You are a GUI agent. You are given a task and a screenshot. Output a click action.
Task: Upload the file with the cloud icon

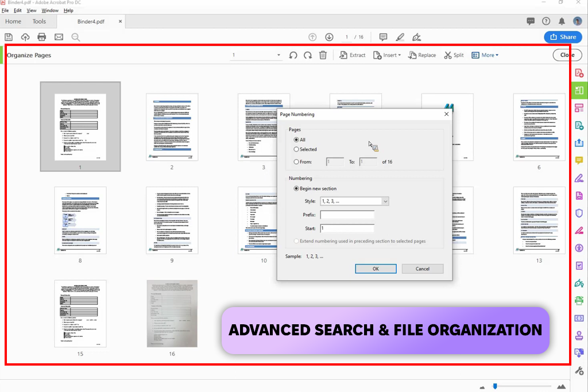(25, 37)
